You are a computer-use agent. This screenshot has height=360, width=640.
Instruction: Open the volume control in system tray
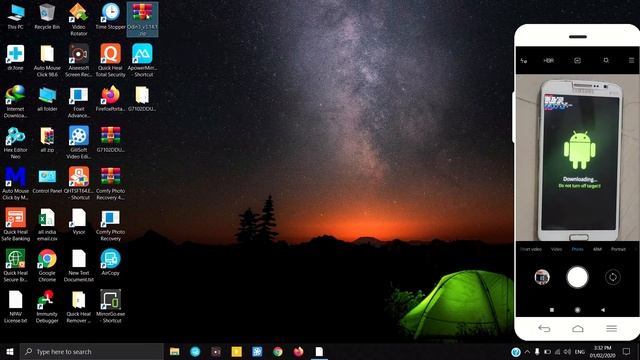pos(567,351)
